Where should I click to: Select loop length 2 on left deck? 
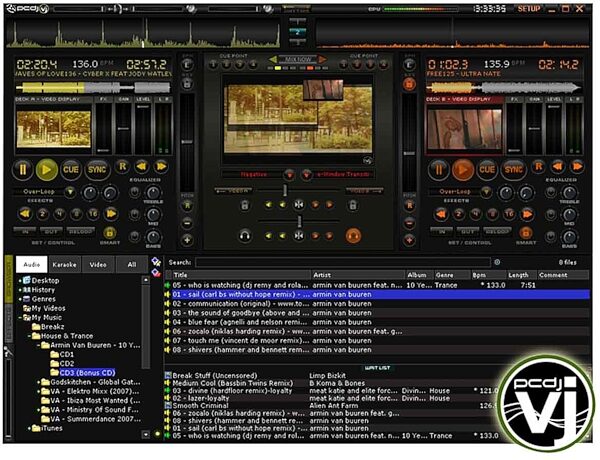[42, 214]
